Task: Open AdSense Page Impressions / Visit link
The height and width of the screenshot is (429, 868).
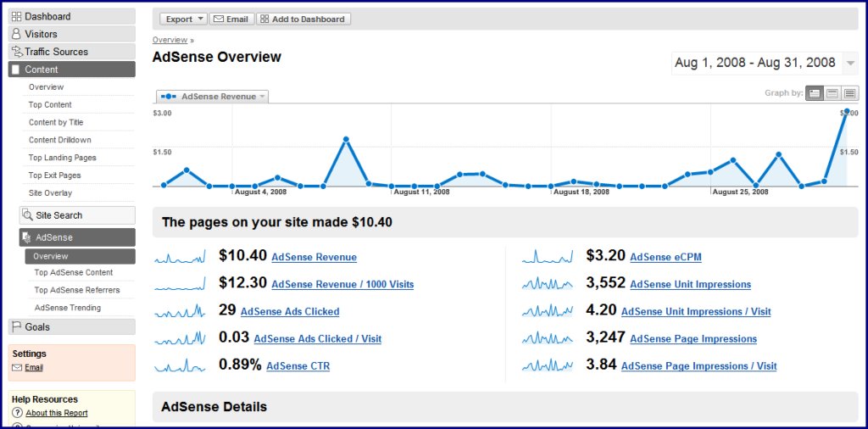Action: (x=699, y=366)
